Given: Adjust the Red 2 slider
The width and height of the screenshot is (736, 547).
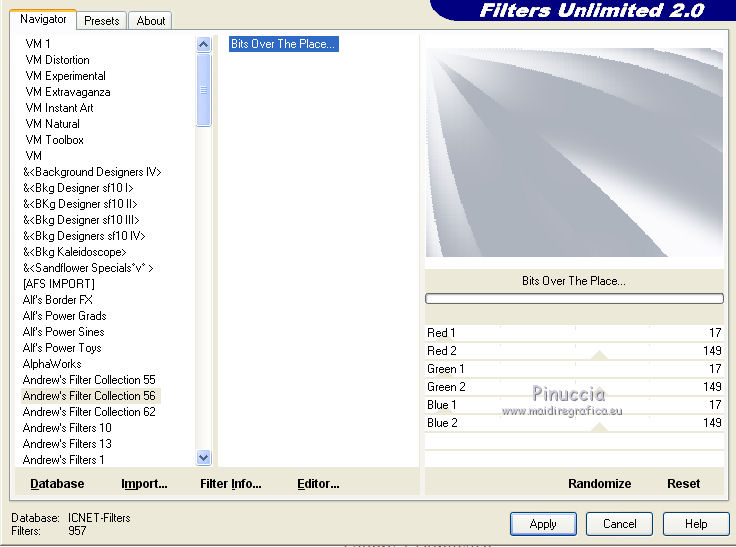Looking at the screenshot, I should coord(574,351).
